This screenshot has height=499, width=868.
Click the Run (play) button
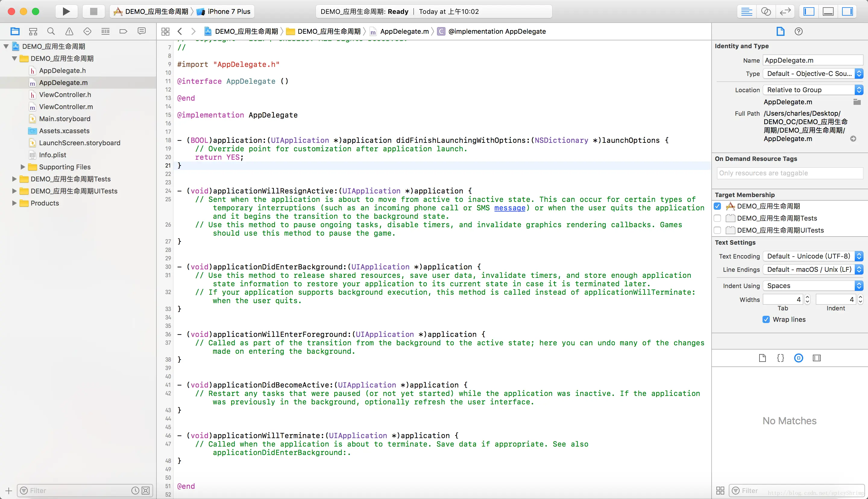[66, 11]
